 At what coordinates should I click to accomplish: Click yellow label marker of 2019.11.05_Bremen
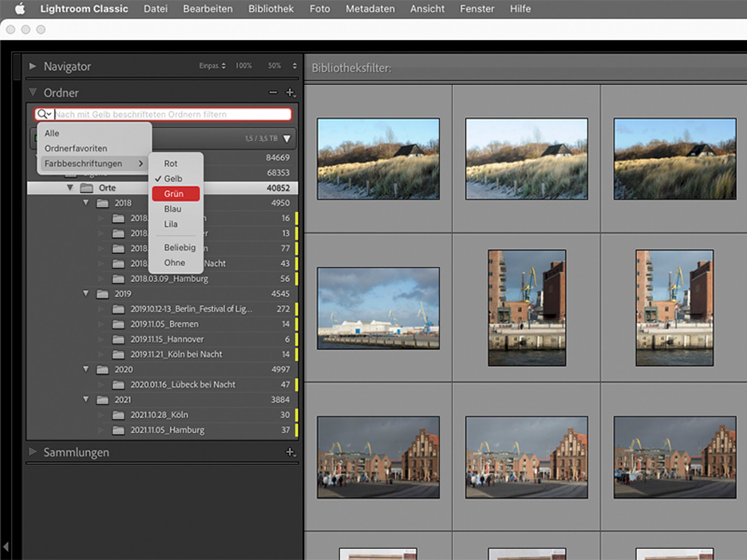click(x=297, y=324)
